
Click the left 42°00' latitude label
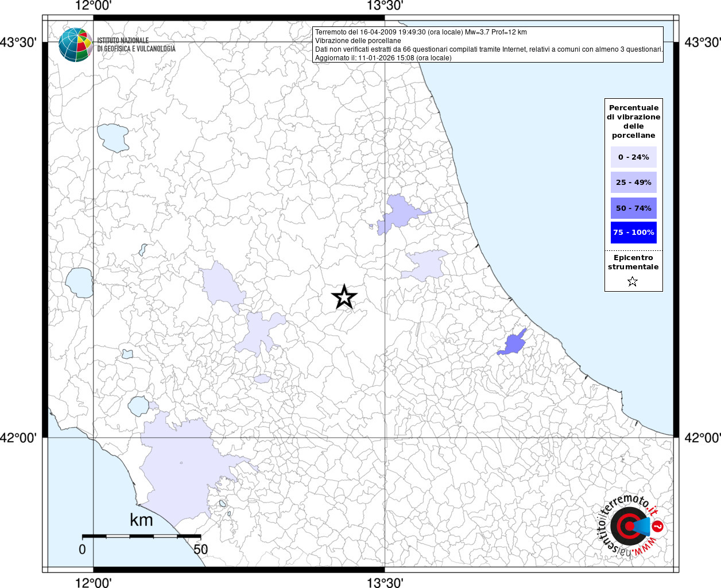(x=18, y=438)
